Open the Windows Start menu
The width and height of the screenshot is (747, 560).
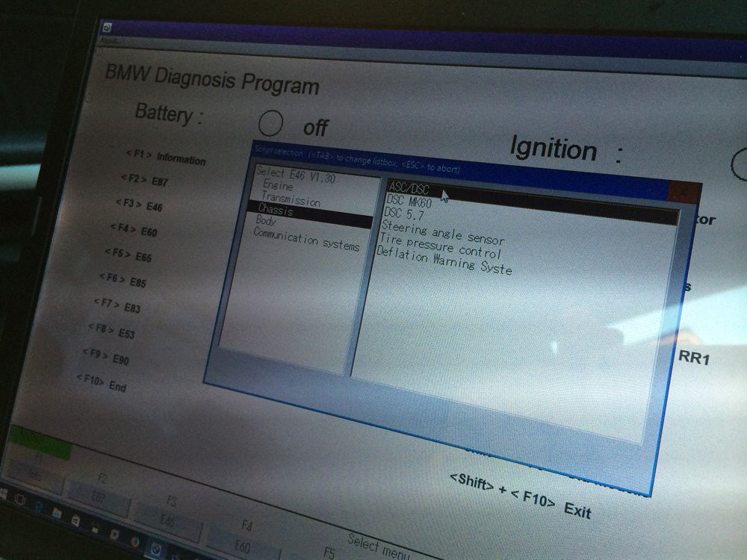(2, 494)
